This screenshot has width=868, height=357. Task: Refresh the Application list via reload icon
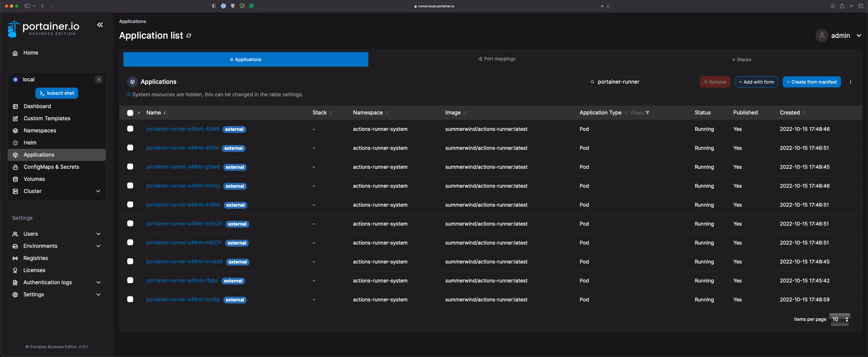(189, 36)
